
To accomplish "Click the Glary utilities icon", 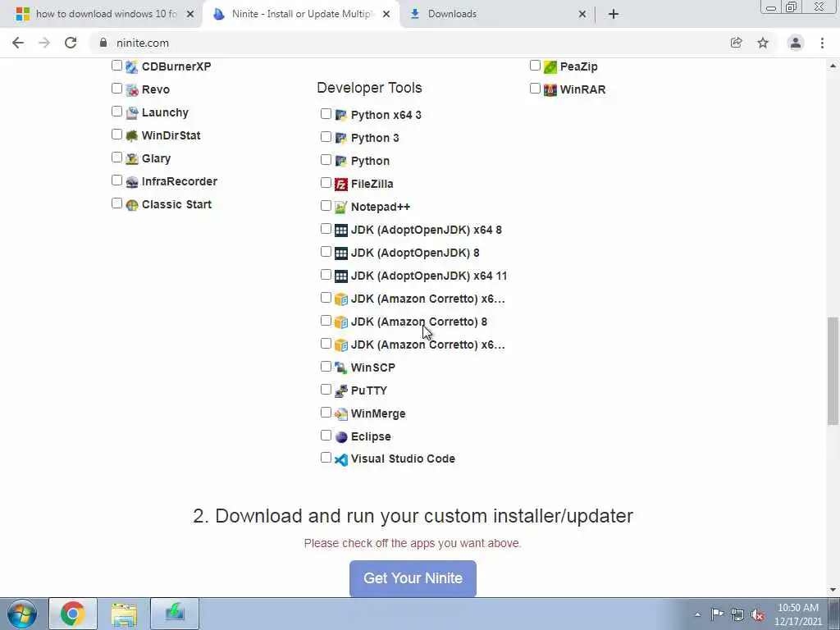I will (x=132, y=159).
